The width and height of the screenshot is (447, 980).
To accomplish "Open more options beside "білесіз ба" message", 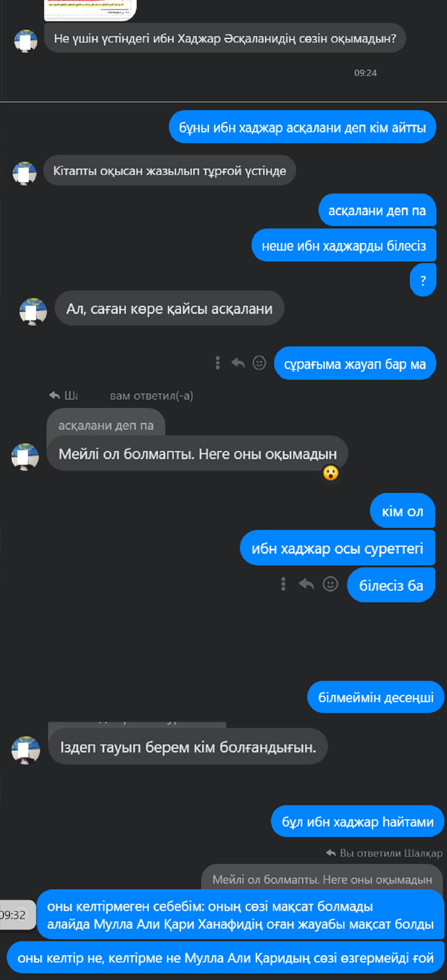I will 284,584.
